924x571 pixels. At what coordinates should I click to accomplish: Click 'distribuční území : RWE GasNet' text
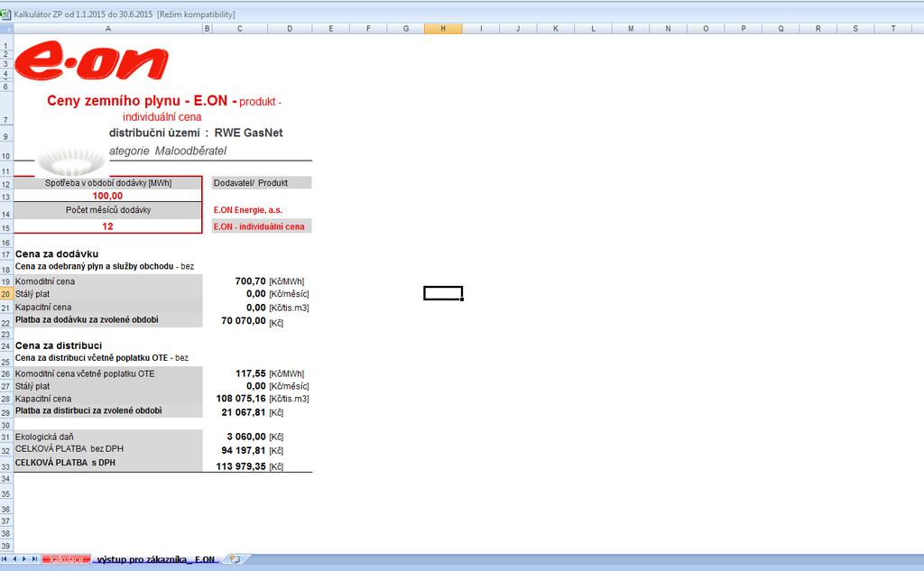(x=196, y=134)
